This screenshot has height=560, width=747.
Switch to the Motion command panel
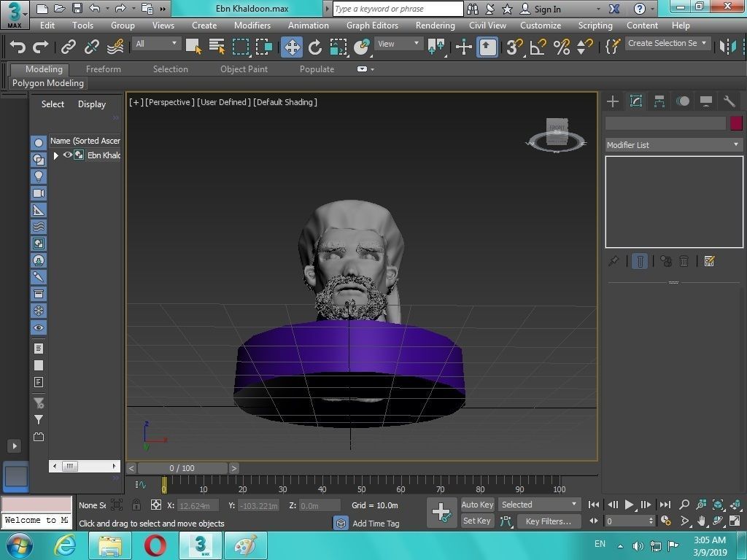pyautogui.click(x=683, y=101)
